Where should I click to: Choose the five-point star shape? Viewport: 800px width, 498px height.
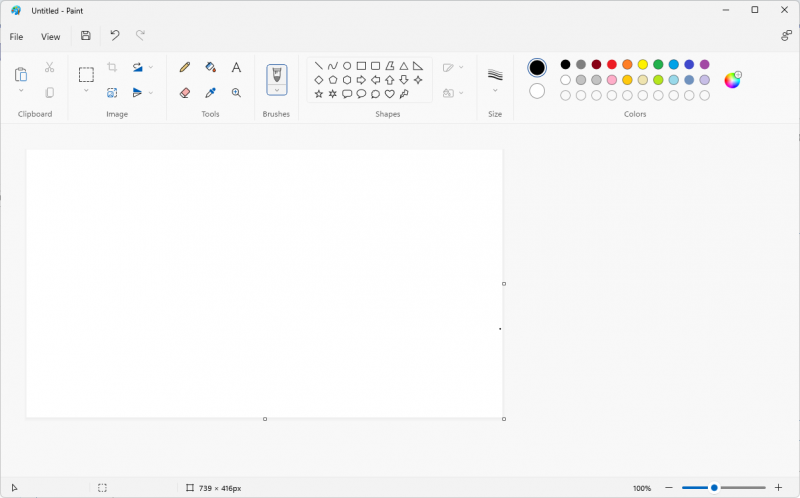tap(319, 94)
